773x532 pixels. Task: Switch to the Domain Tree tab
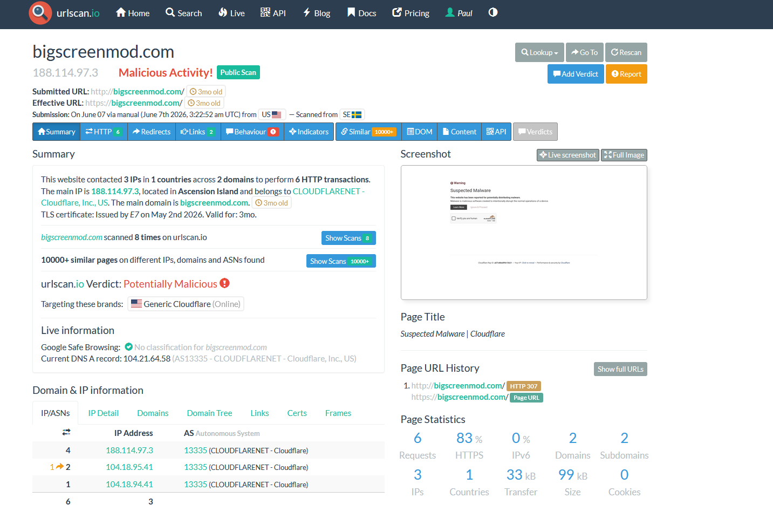[x=209, y=413]
